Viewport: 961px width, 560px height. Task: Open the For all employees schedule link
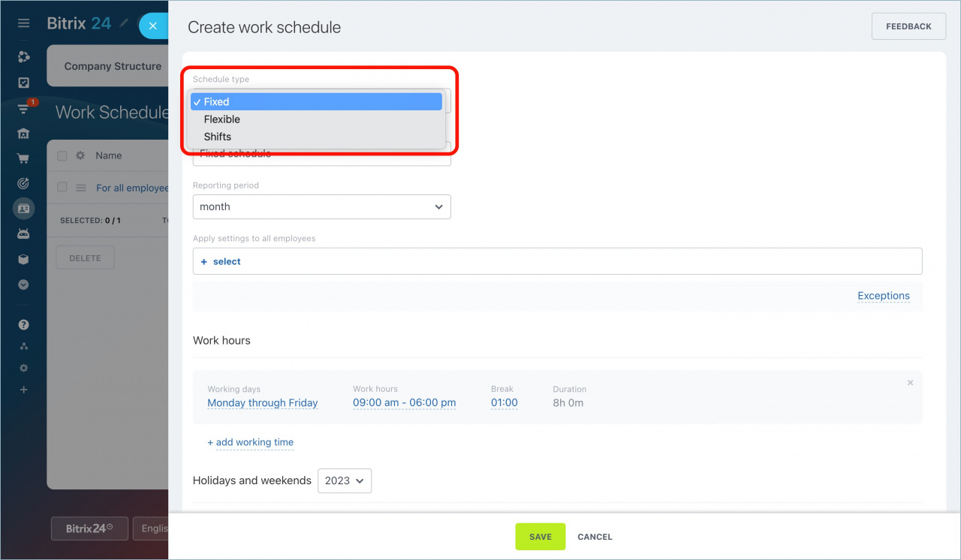point(132,188)
